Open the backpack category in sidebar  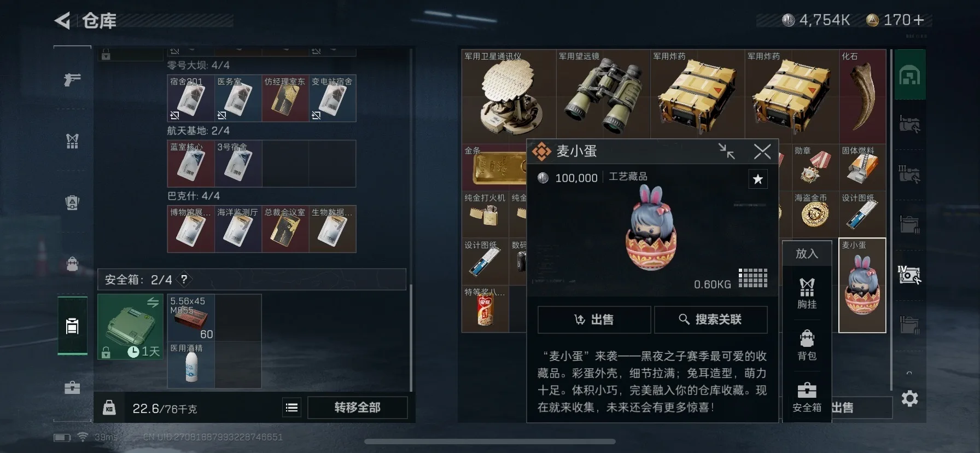click(x=72, y=264)
